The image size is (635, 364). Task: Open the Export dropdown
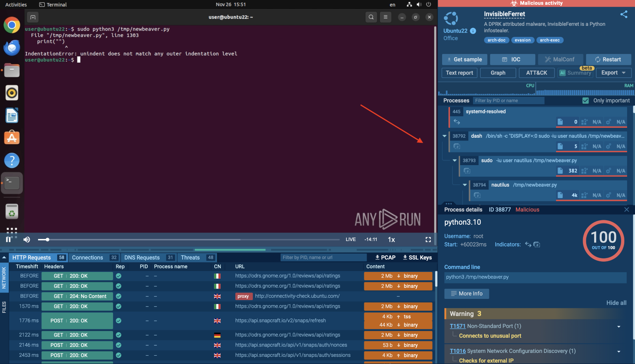pyautogui.click(x=613, y=73)
